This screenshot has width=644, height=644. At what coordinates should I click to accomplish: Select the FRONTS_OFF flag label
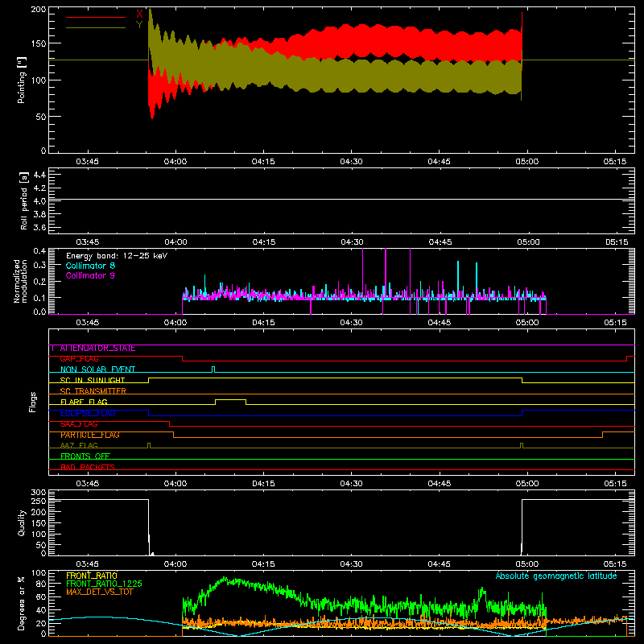(x=85, y=456)
